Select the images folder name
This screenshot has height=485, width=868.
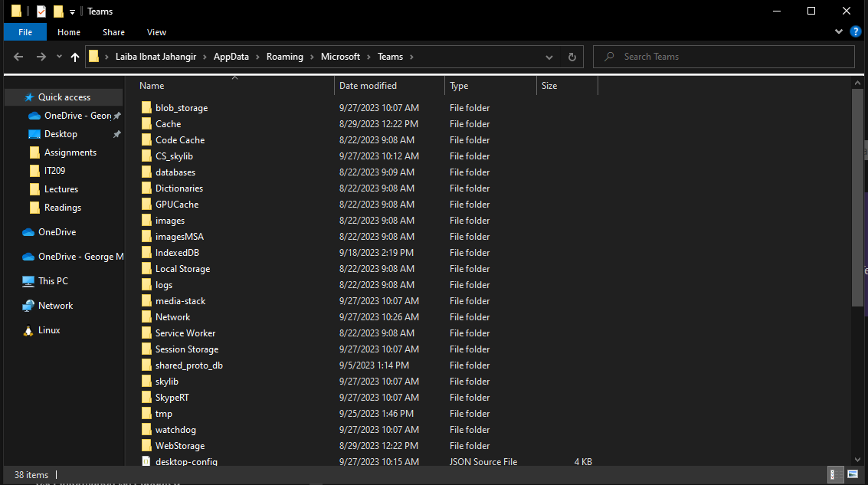tap(170, 221)
